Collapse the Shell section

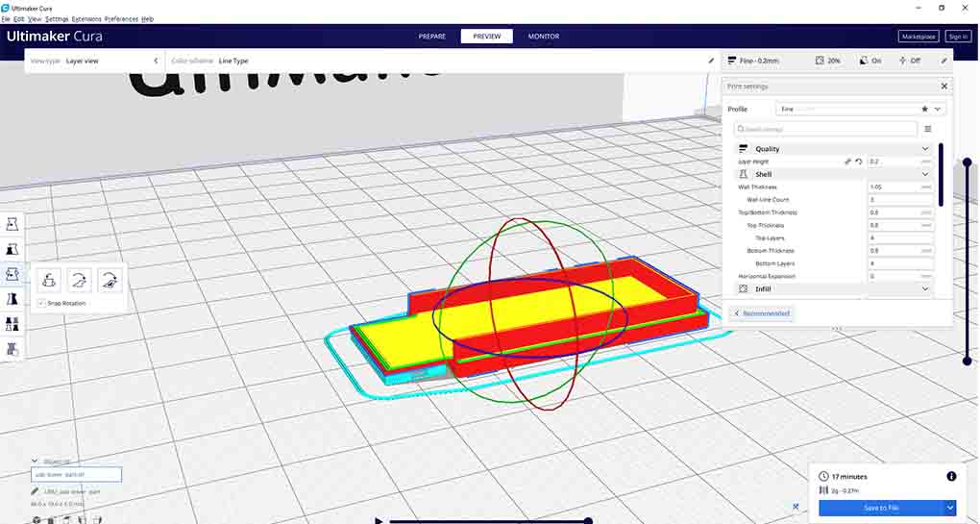pos(925,174)
